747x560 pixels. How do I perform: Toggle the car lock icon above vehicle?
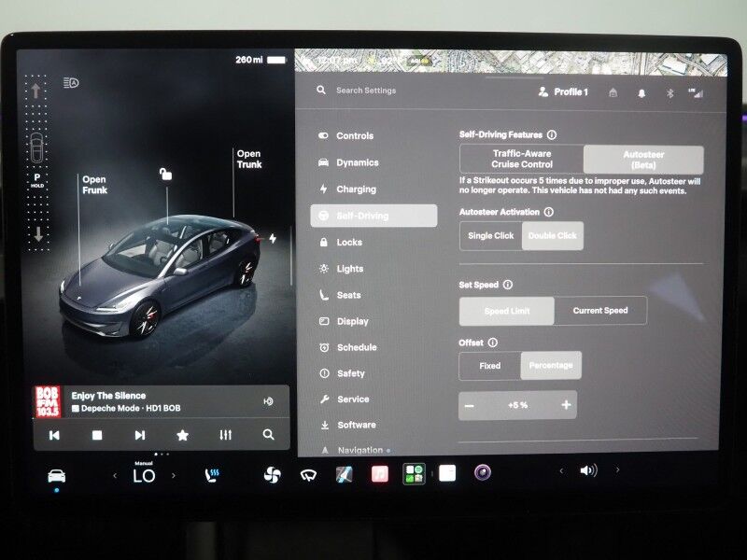165,175
